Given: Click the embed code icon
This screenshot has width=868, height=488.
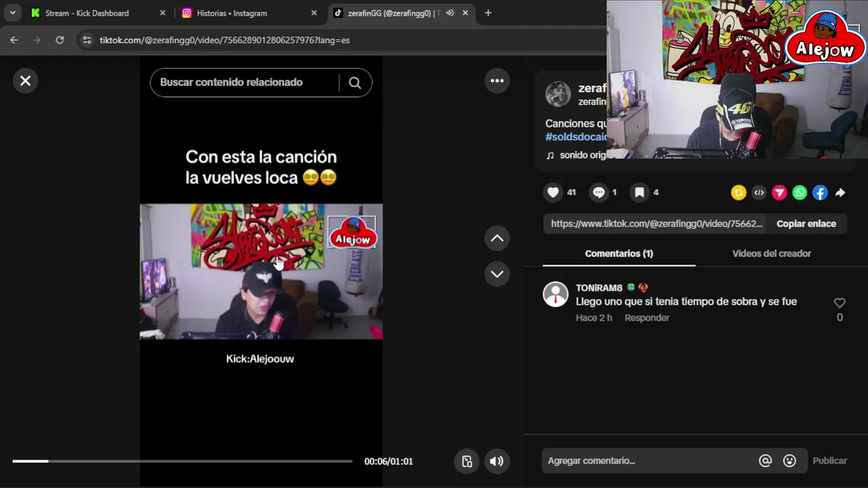Looking at the screenshot, I should 759,192.
